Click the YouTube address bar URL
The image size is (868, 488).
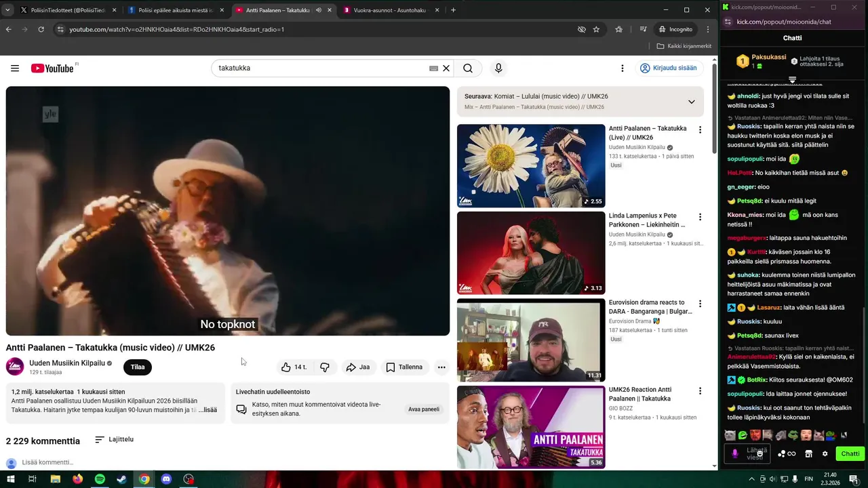tap(176, 29)
